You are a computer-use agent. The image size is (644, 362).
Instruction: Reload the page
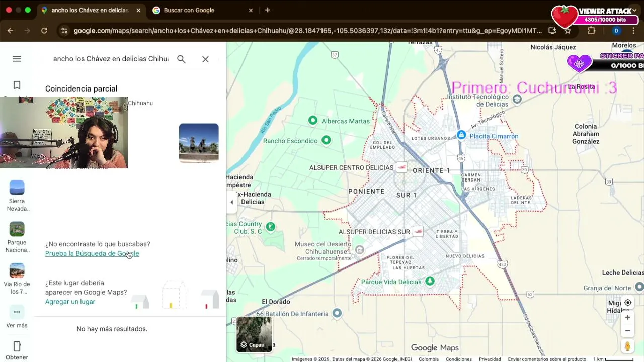(x=44, y=31)
